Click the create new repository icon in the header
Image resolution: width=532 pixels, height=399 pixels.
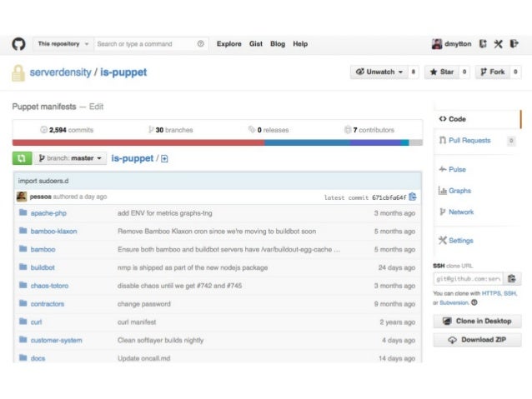tap(483, 43)
